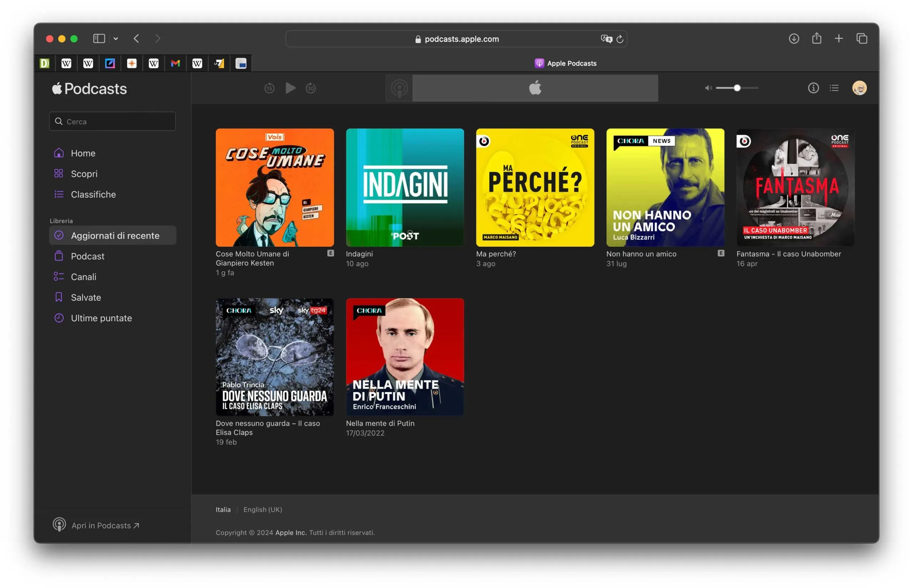
Task: Switch to the Gmail pinned tab
Action: pyautogui.click(x=175, y=63)
